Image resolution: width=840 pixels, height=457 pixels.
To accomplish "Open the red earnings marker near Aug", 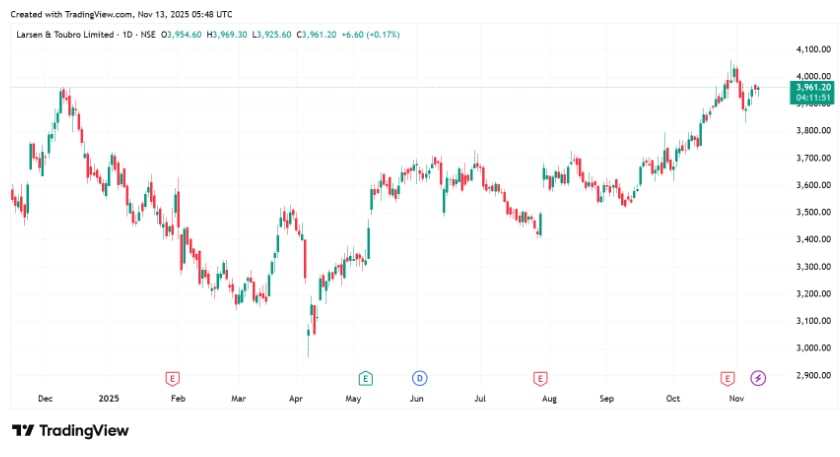I will pos(540,377).
